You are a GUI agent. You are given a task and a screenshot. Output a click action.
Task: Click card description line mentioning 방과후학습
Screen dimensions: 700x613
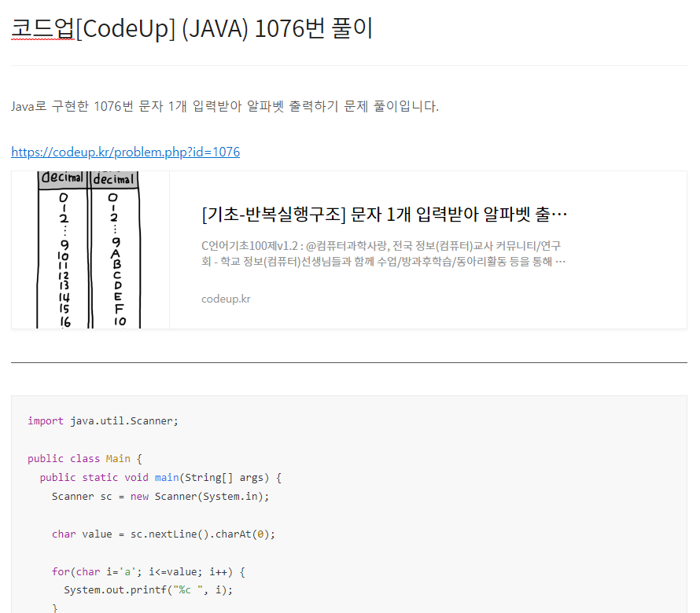pos(384,262)
